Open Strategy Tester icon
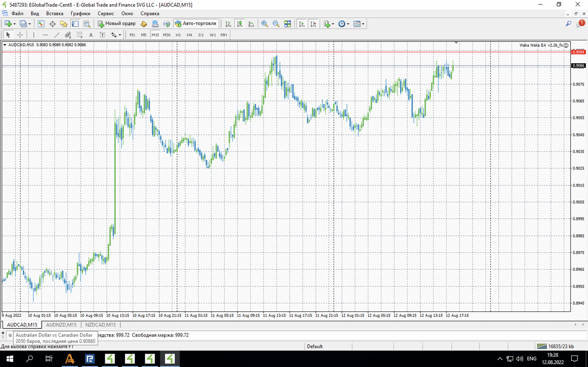This screenshot has width=588, height=367. pos(87,24)
